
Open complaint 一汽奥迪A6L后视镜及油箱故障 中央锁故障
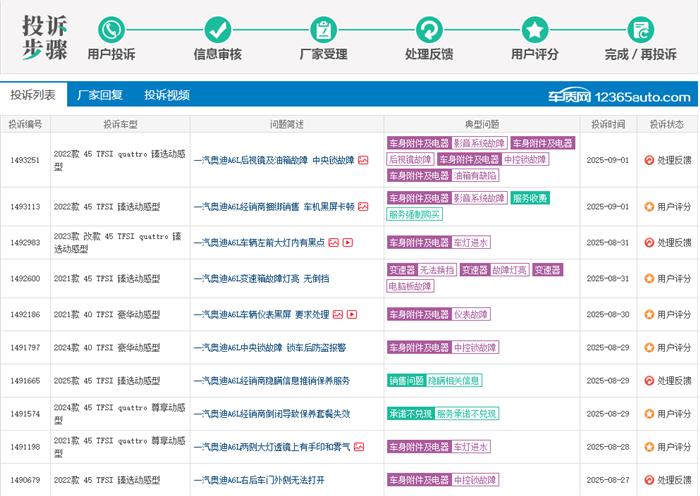274,160
